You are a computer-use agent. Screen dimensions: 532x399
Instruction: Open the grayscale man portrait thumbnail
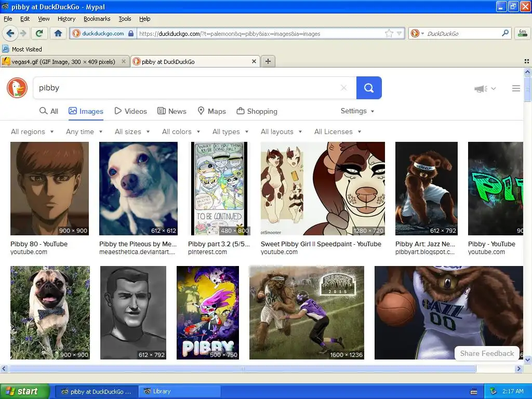coord(134,312)
